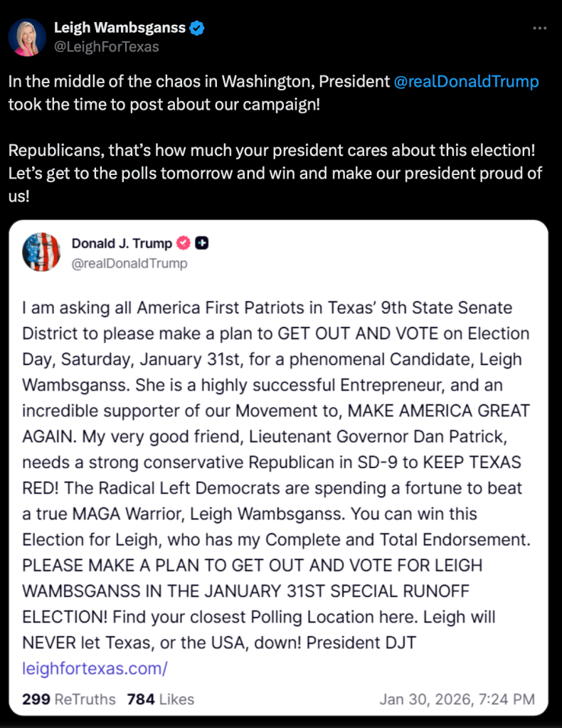Viewport: 562px width, 728px height.
Task: Click Leigh Wambsganss's profile avatar
Action: 28,38
